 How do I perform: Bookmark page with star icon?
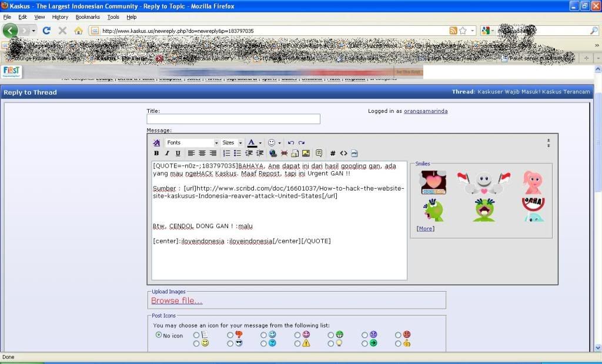click(463, 31)
